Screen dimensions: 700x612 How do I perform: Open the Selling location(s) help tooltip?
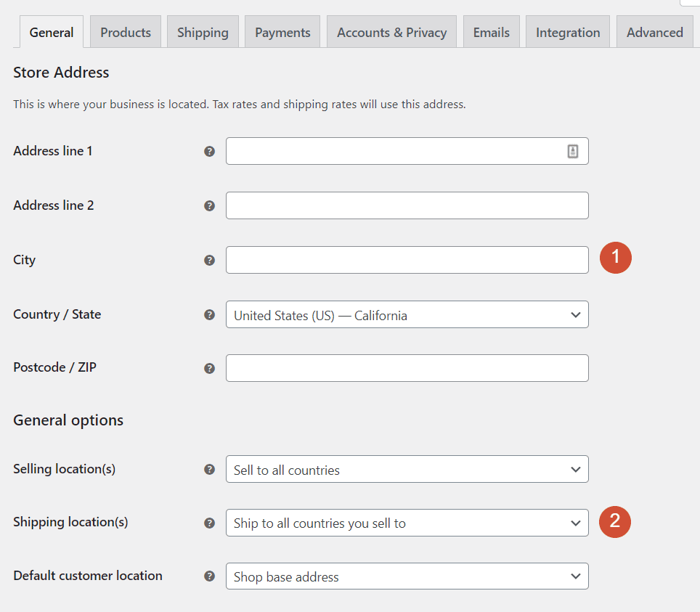(x=209, y=469)
